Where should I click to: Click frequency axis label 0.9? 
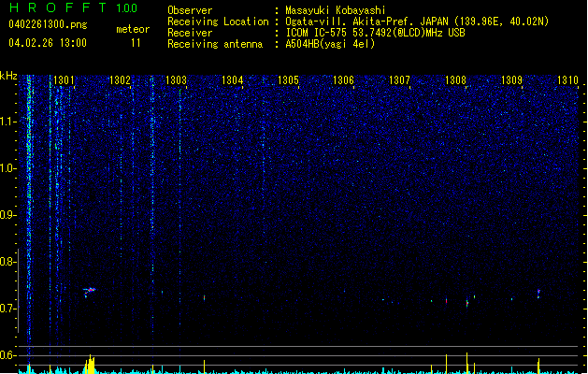pos(8,215)
